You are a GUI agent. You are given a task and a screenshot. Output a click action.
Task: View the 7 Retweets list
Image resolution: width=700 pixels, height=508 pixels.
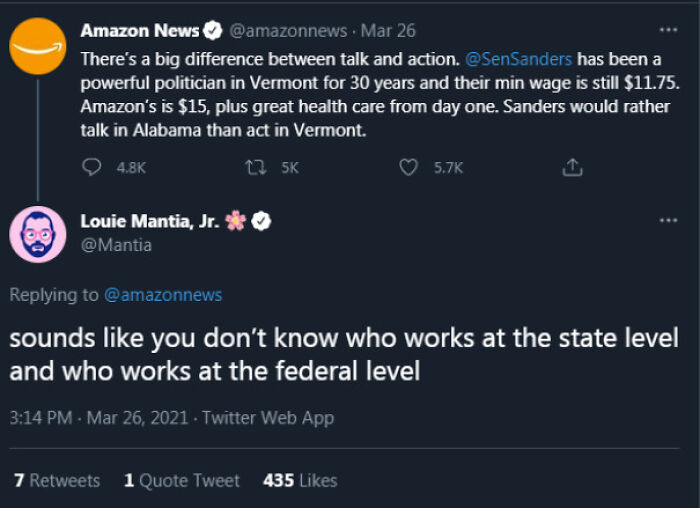57,481
